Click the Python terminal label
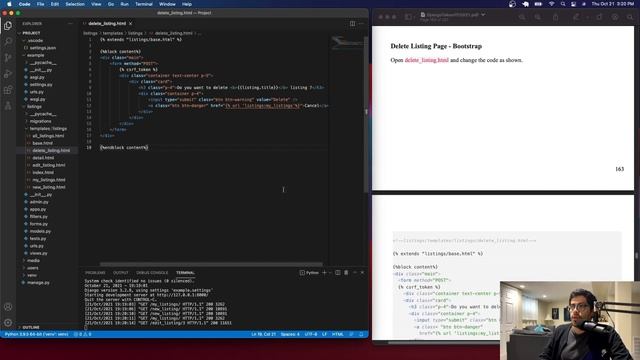640x360 pixels. coord(309,273)
